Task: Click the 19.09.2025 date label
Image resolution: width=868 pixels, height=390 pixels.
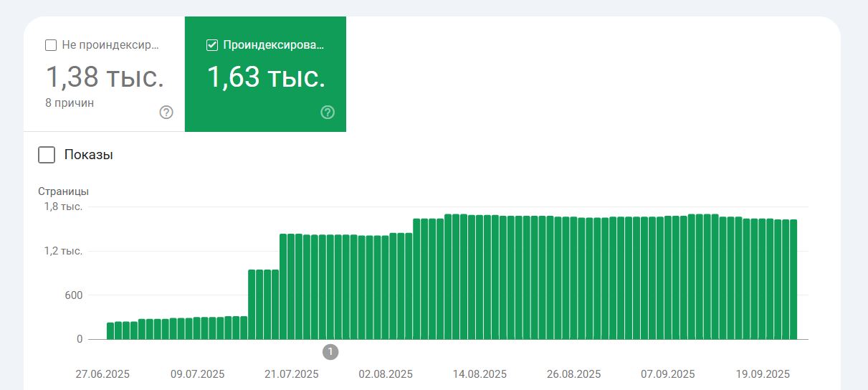Action: (762, 374)
